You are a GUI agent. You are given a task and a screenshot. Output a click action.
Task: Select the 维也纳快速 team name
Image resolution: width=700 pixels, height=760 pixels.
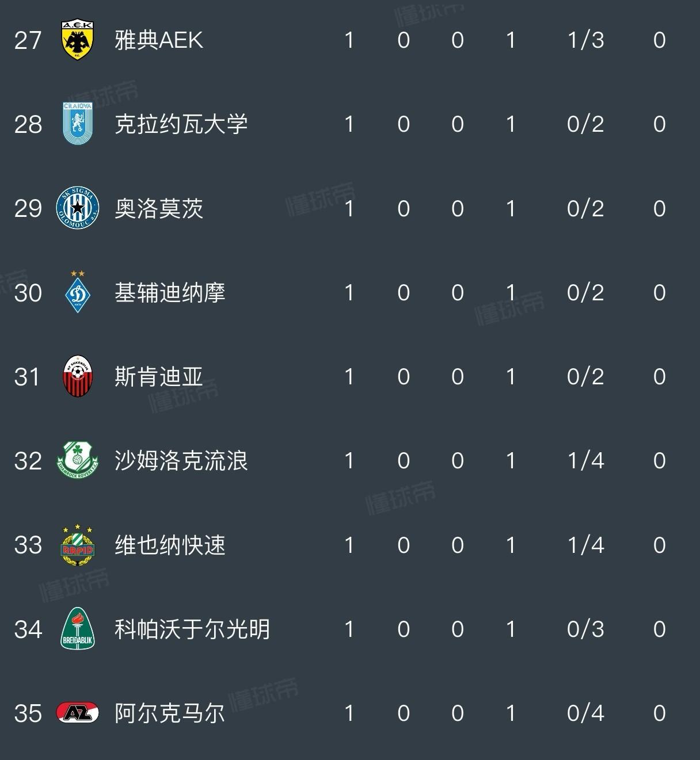[x=170, y=545]
